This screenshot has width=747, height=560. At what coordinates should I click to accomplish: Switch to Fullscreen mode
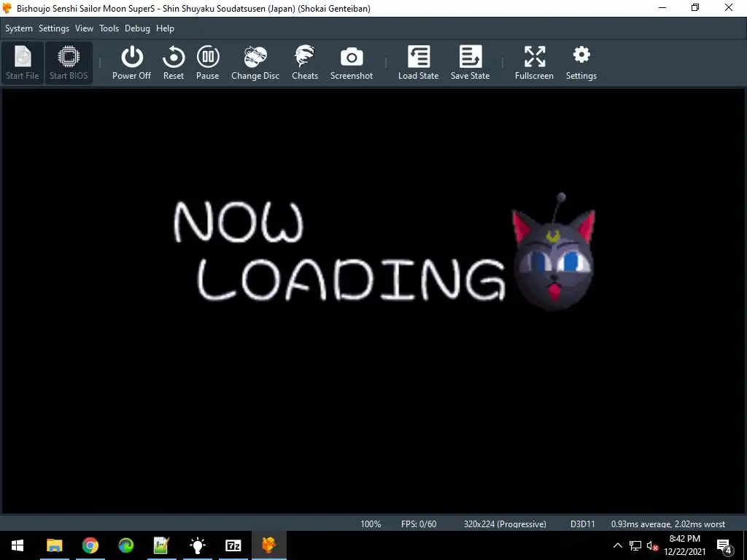coord(534,63)
